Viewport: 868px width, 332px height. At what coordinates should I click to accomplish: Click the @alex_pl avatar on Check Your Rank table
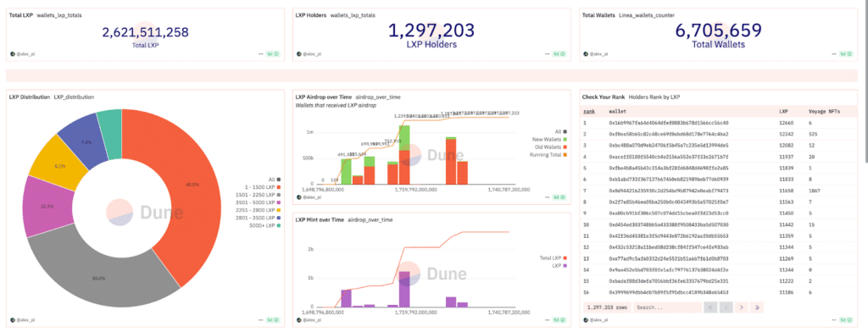(586, 320)
